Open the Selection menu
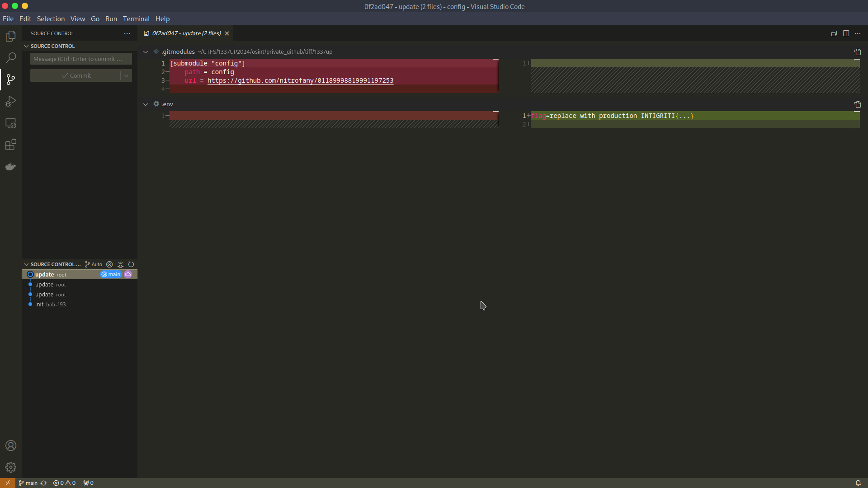 (51, 19)
